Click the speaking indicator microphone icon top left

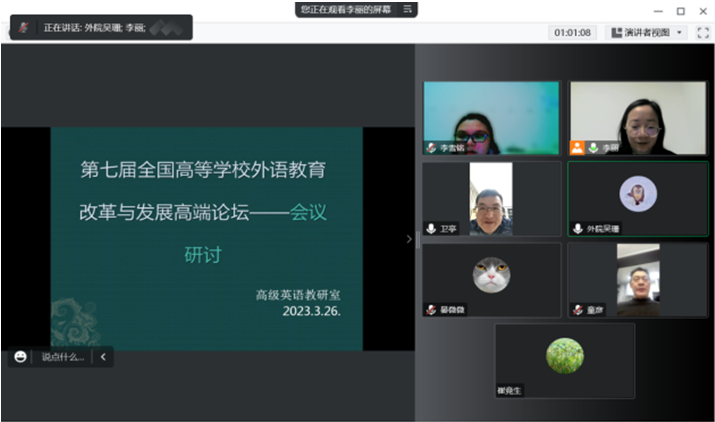(x=22, y=27)
